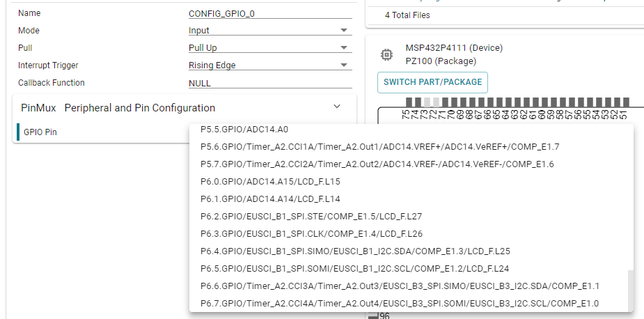Select the P6.2.GPIO EUSCI_B1_SPI.STE pin option
This screenshot has width=644, height=319.
321,217
